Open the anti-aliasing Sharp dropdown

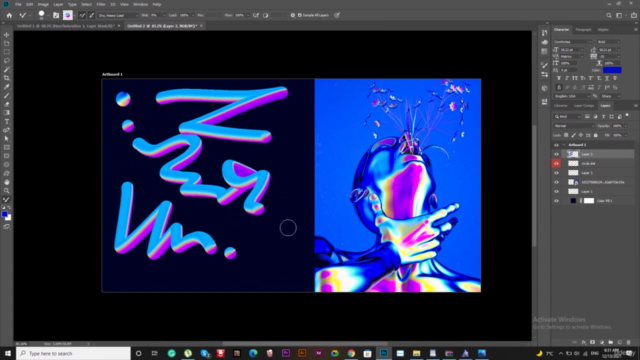[x=611, y=96]
